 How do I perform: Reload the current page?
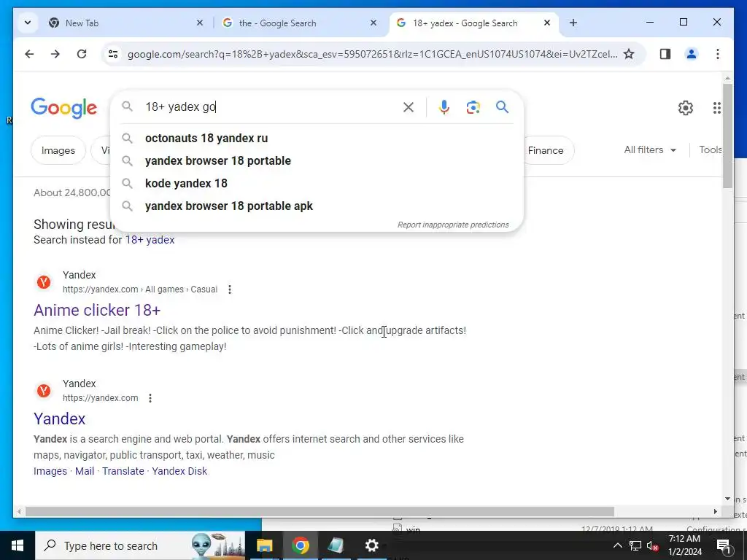coord(82,54)
